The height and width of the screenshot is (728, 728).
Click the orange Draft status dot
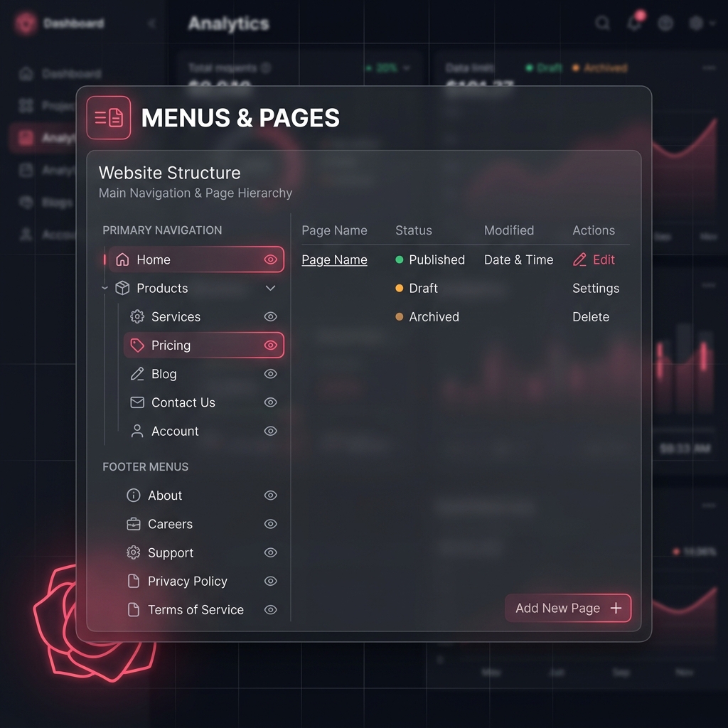click(x=400, y=288)
